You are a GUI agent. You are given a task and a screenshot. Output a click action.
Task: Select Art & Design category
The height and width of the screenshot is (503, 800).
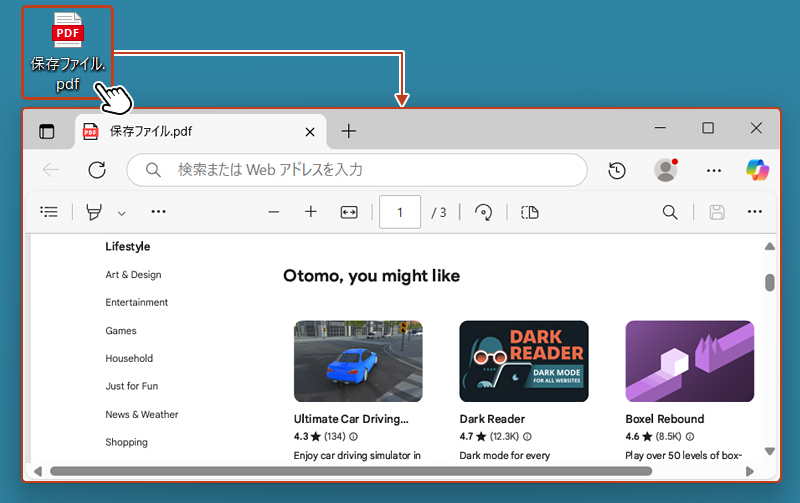pos(133,274)
